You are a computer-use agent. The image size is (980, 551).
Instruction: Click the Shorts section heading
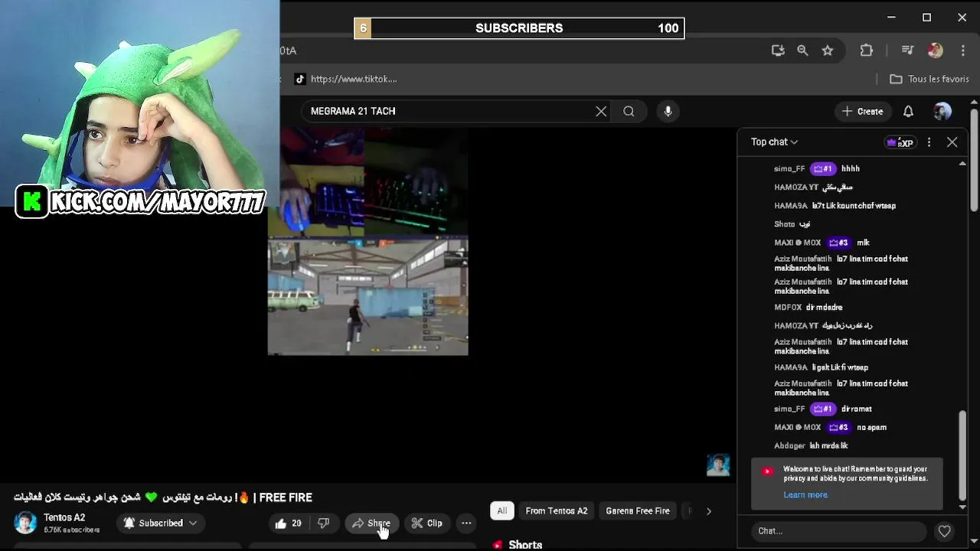[x=525, y=545]
